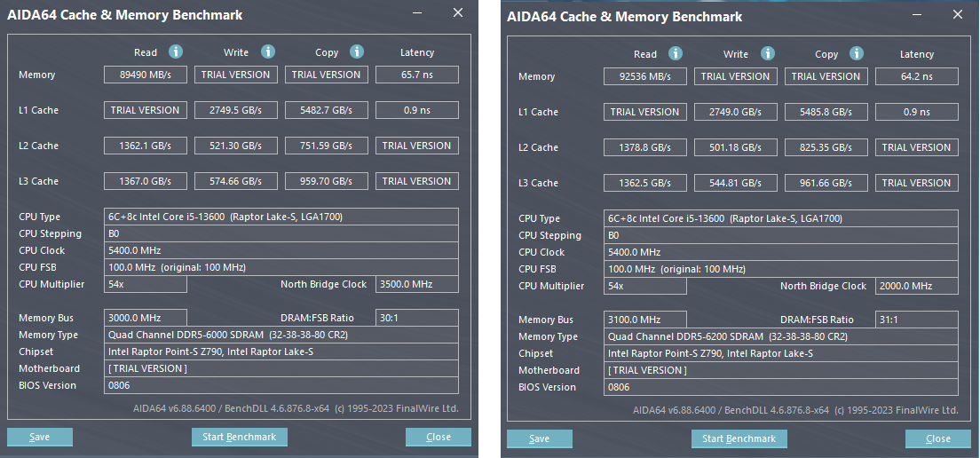This screenshot has height=458, width=980.
Task: Click Save button in left window
Action: tap(40, 437)
